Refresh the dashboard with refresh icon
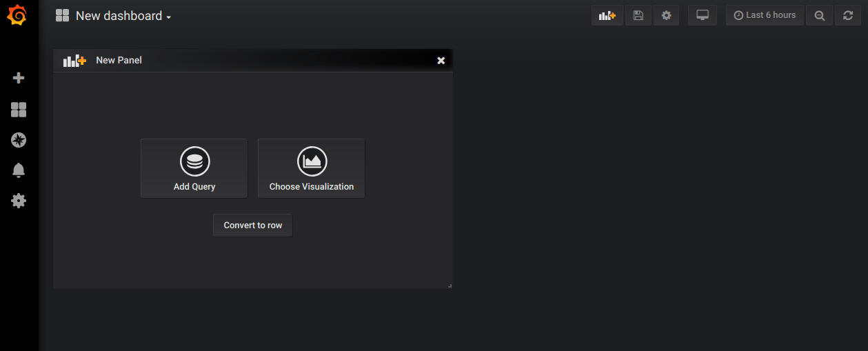Viewport: 868px width, 351px height. pyautogui.click(x=848, y=15)
